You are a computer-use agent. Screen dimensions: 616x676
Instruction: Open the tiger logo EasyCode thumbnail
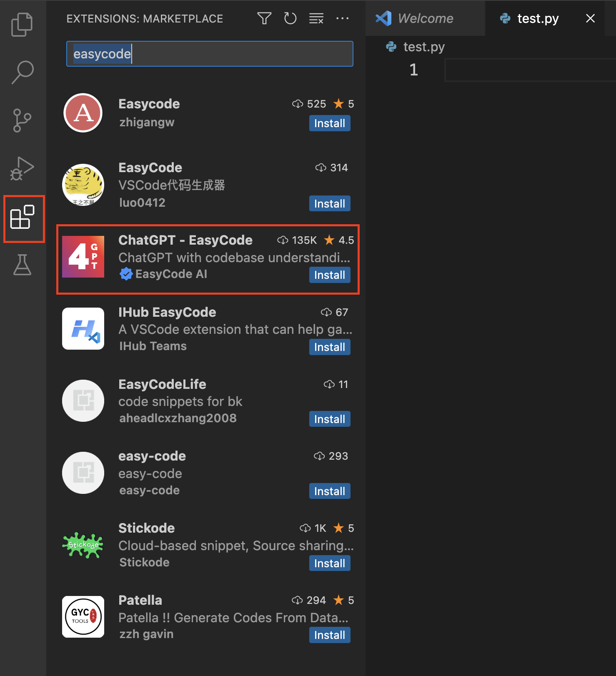[83, 185]
